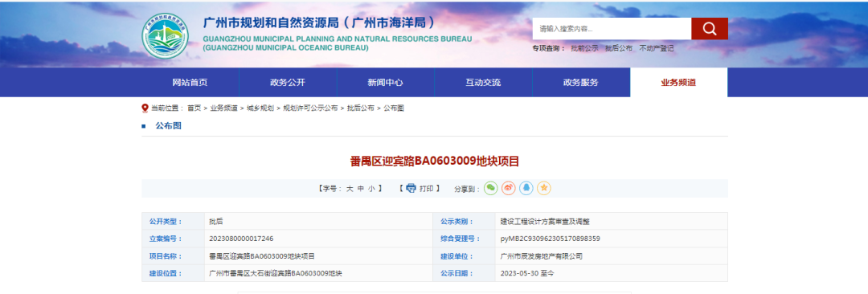Click the 项目名称 label
Screen dimensions: 868x294
click(x=166, y=256)
